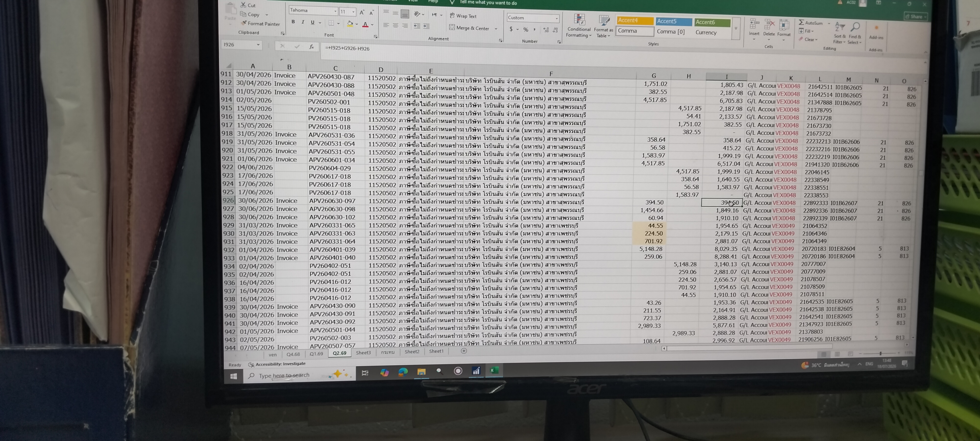Expand the Tahoma font name box
980x441 pixels.
[x=335, y=11]
